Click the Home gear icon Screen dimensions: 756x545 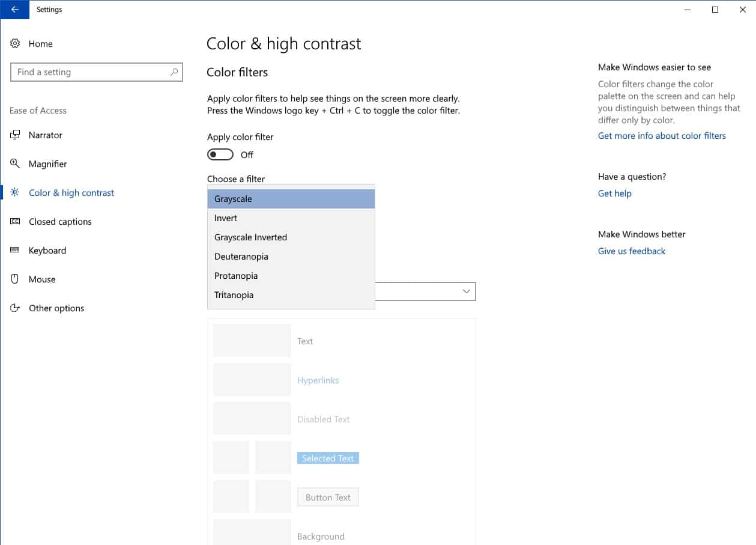pyautogui.click(x=16, y=44)
